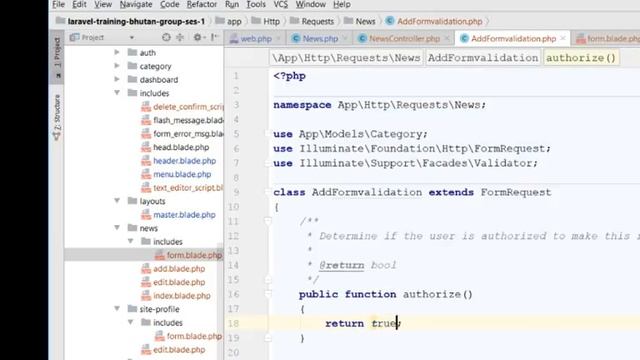640x360 pixels.
Task: Open the Run menu
Action: coord(232,4)
